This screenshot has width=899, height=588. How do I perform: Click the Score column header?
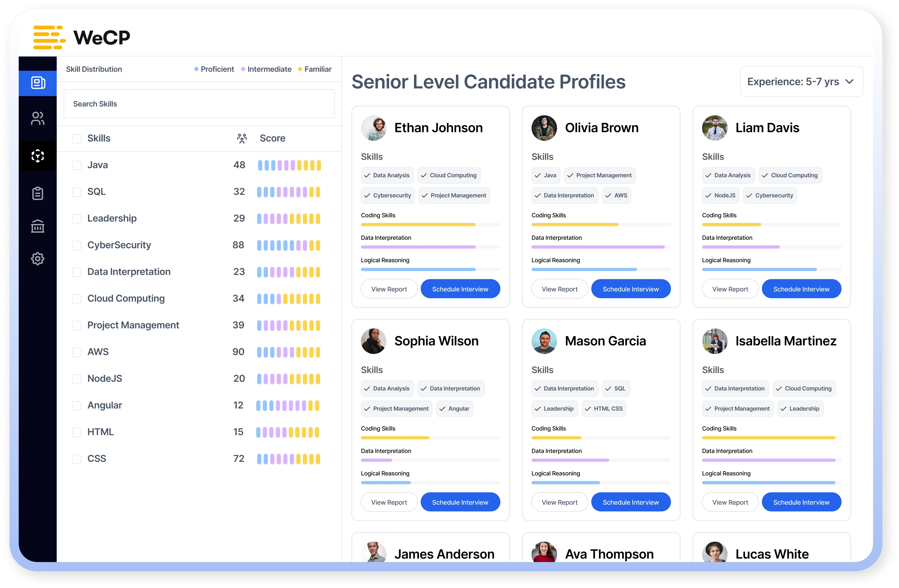[x=272, y=138]
